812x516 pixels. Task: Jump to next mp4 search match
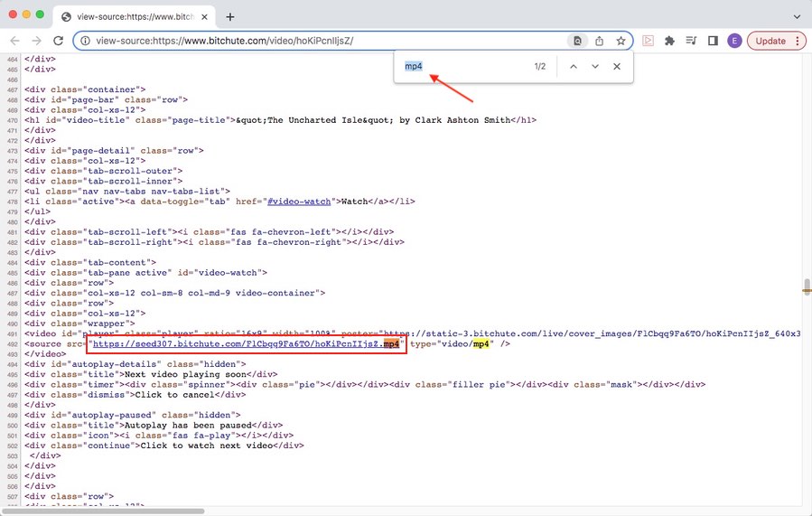point(595,66)
